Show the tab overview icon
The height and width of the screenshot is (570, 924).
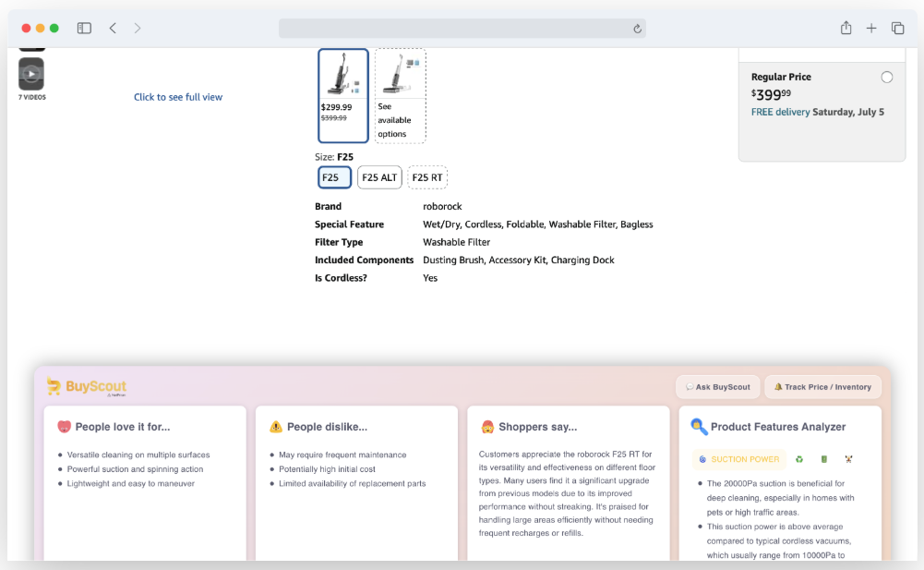click(x=897, y=28)
